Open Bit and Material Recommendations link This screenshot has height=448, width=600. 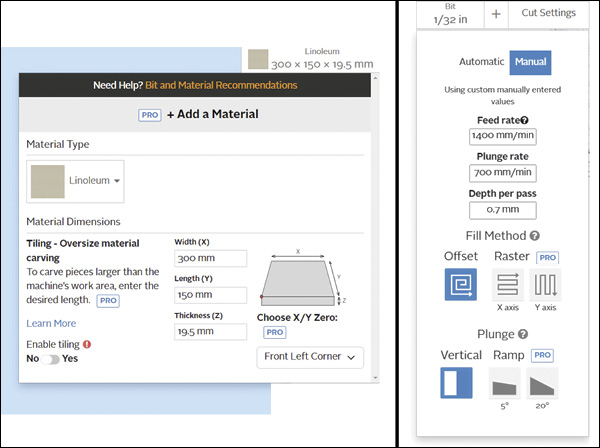click(x=221, y=85)
